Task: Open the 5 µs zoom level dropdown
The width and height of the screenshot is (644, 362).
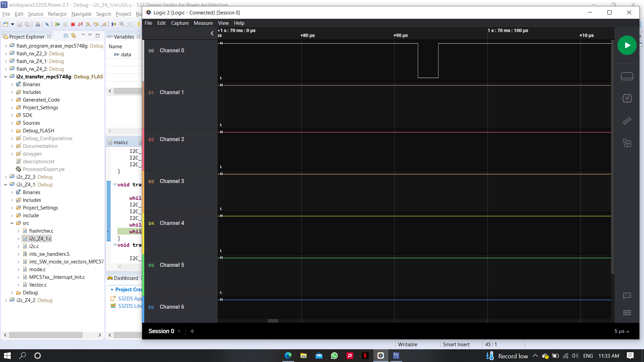Action: 622,331
